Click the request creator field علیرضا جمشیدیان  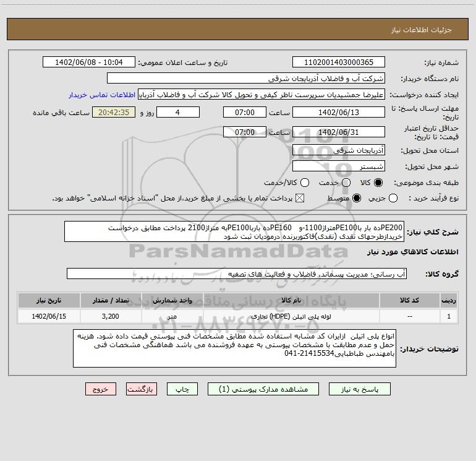click(x=261, y=95)
